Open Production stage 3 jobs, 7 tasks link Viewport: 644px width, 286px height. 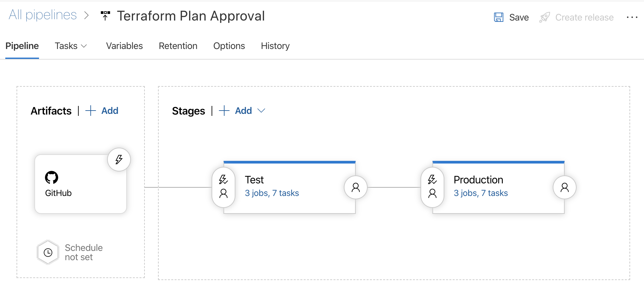tap(481, 193)
